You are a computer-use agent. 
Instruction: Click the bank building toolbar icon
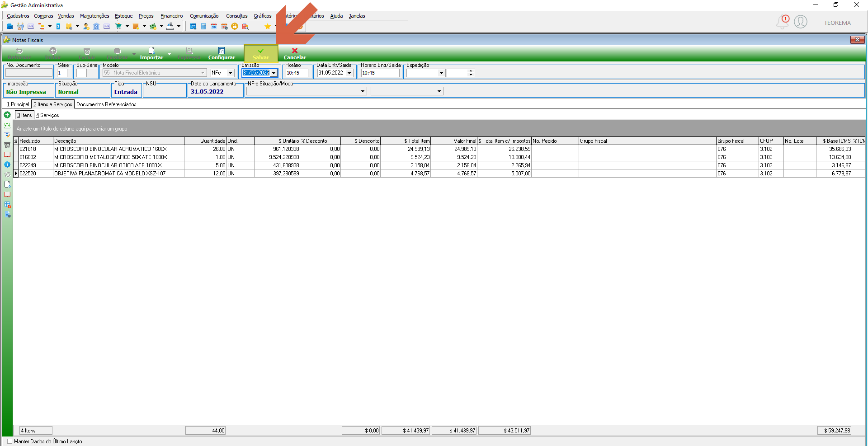tap(96, 26)
